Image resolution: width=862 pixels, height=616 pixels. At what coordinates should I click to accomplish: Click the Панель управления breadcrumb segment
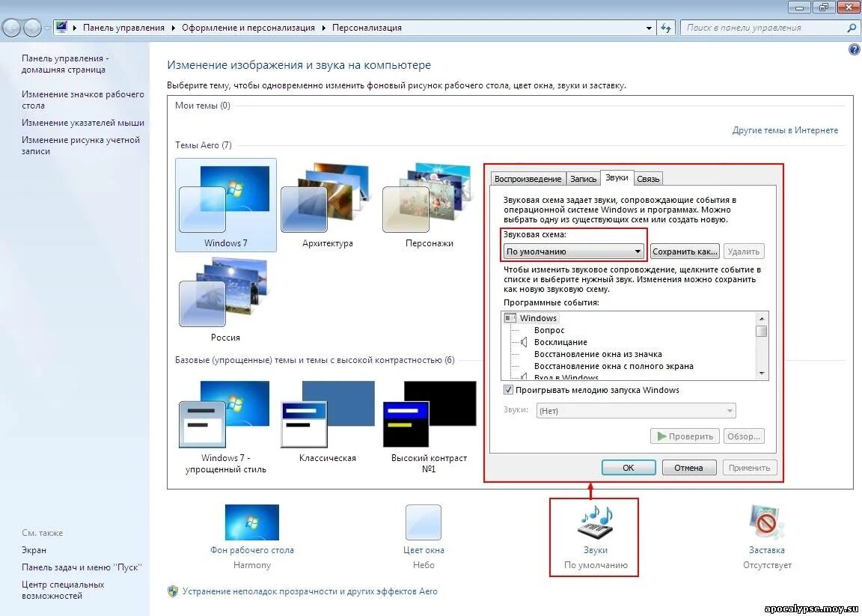[x=123, y=28]
